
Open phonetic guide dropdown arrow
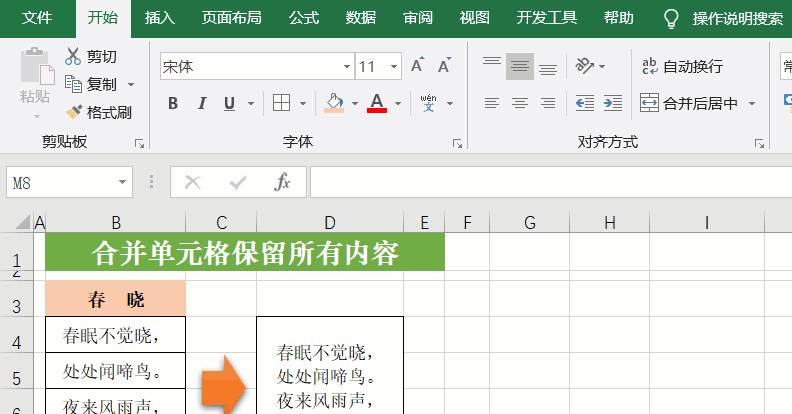tap(450, 104)
